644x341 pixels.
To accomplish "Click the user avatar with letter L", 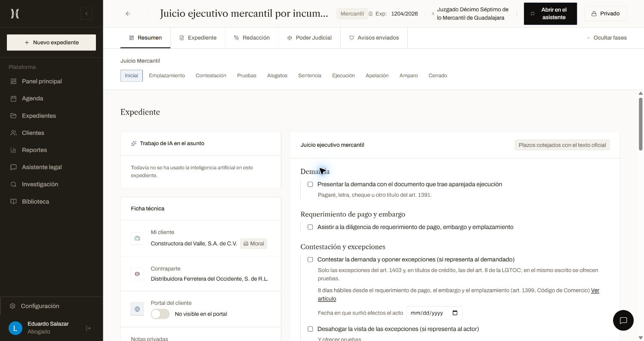I will (x=15, y=328).
